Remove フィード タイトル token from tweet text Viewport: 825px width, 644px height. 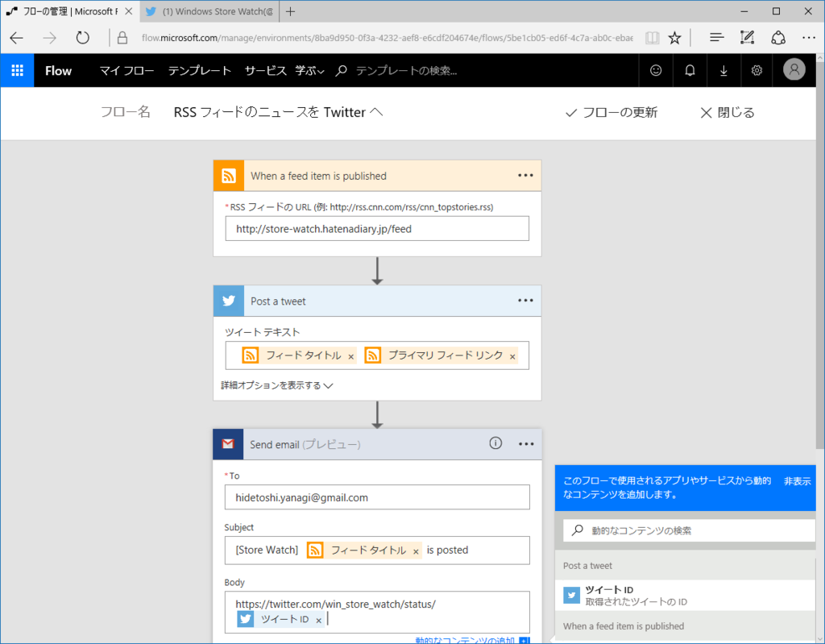(x=351, y=356)
